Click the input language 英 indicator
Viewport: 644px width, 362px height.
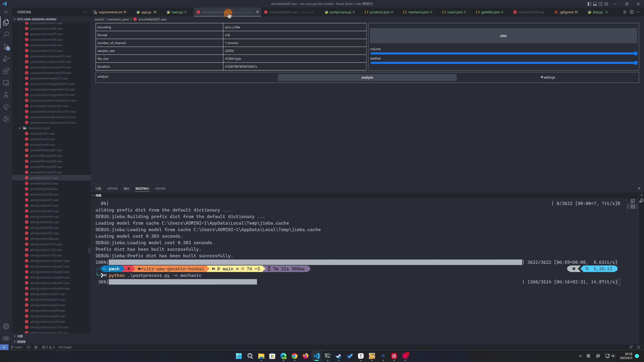click(x=588, y=356)
